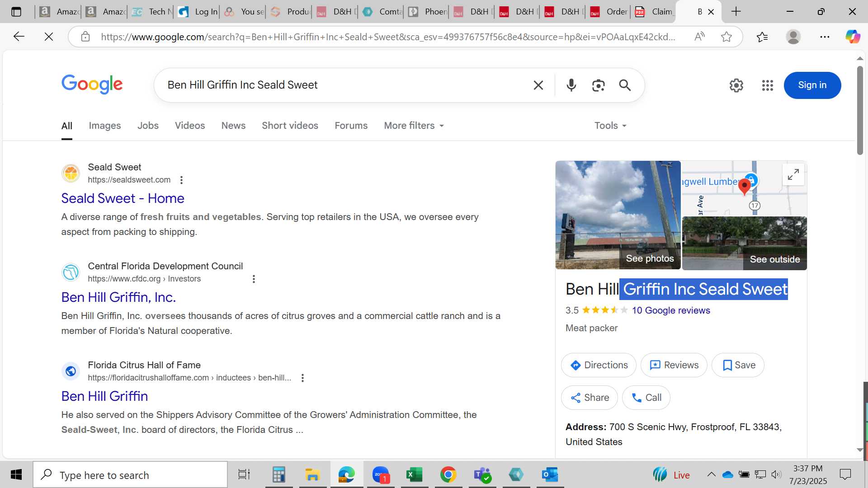The width and height of the screenshot is (868, 488).
Task: Open Ben Hill Griffin, Inc. link
Action: (x=118, y=297)
